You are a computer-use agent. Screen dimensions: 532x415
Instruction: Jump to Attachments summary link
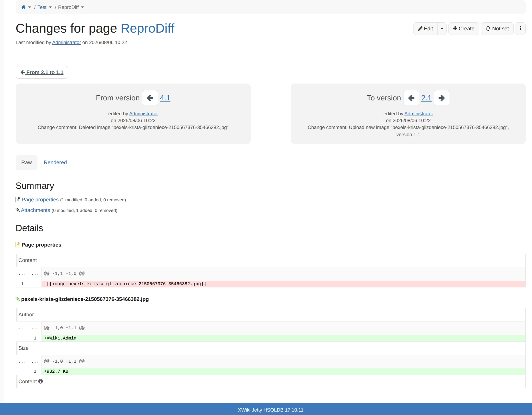(x=35, y=210)
